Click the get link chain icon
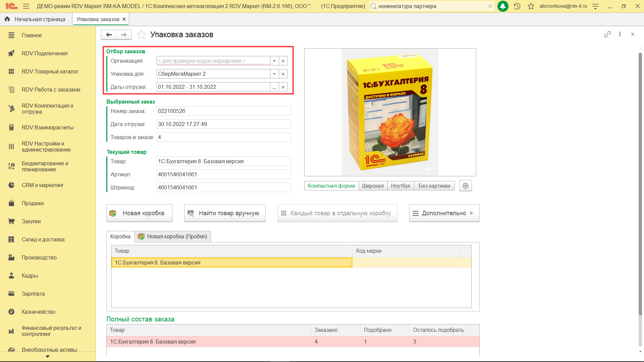Viewport: 644px width, 362px height. tap(607, 34)
